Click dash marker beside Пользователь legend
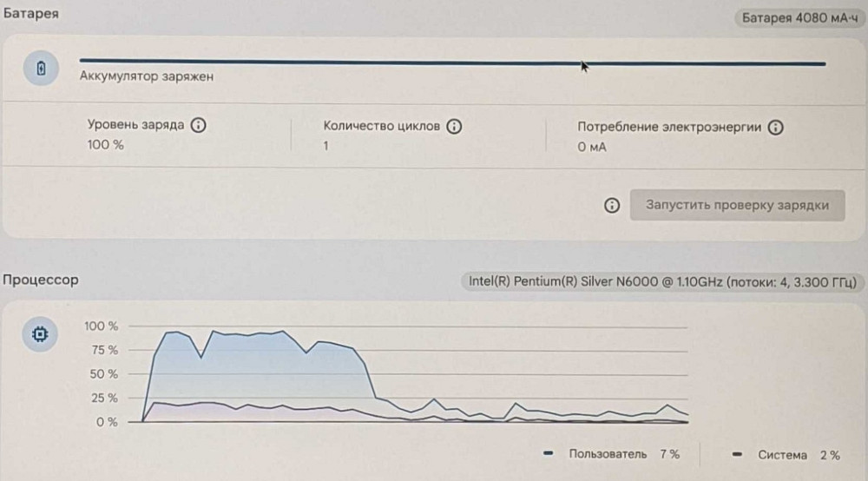Screen dimensions: 868x481 tap(549, 454)
